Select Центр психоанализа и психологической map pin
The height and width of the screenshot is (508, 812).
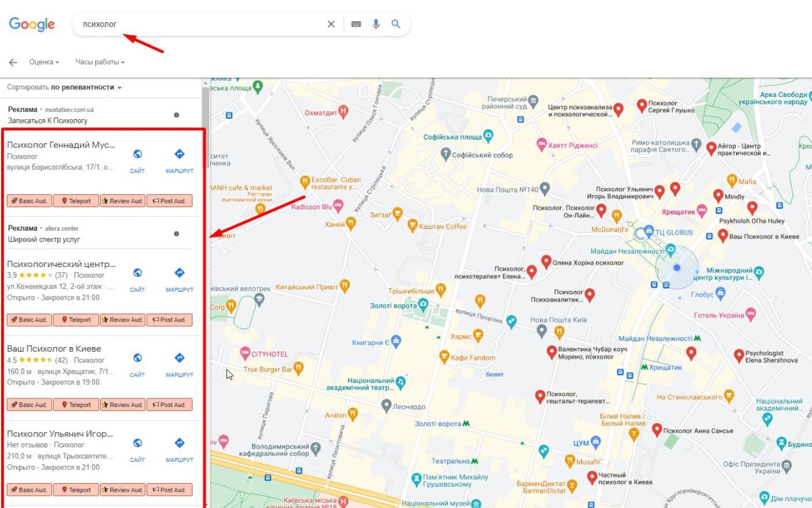tap(618, 110)
